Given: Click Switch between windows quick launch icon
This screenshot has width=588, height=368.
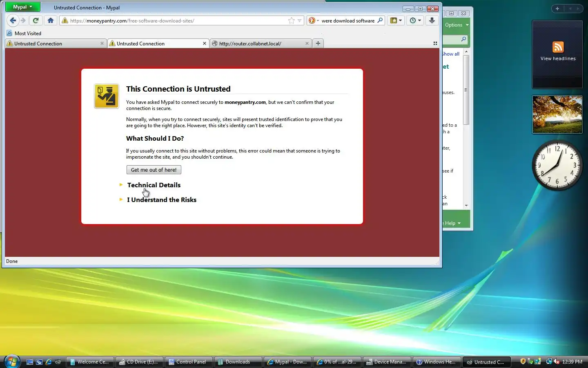Looking at the screenshot, I should 39,362.
